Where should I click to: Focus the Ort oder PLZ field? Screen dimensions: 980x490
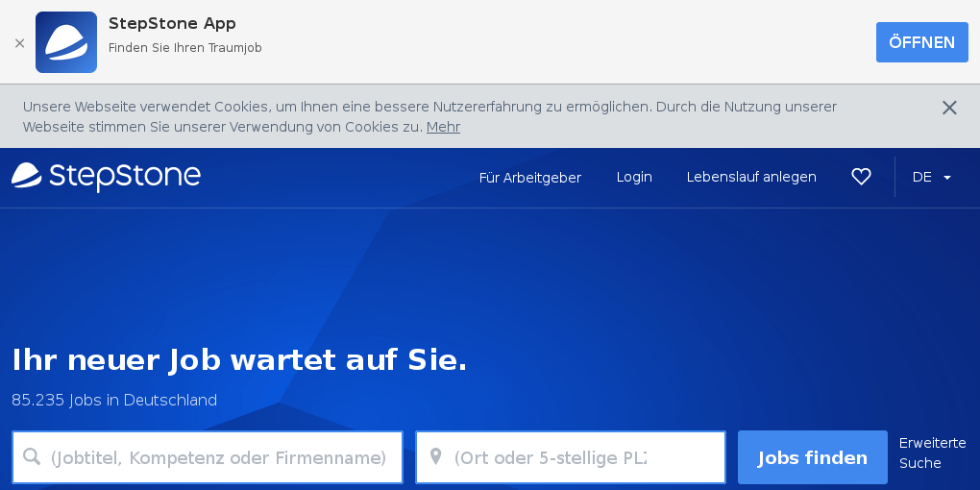pos(571,457)
